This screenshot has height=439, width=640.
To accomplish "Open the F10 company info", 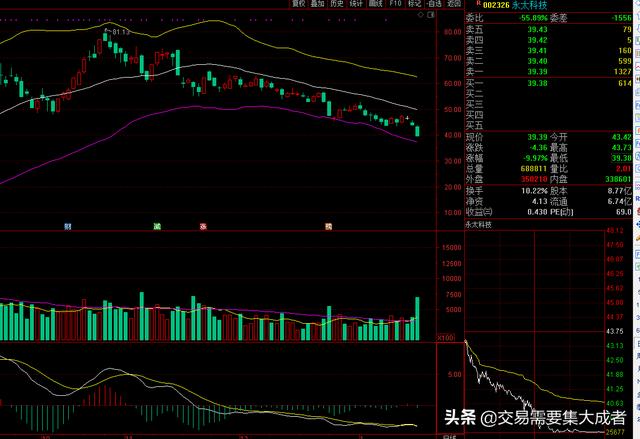I will pyautogui.click(x=395, y=4).
